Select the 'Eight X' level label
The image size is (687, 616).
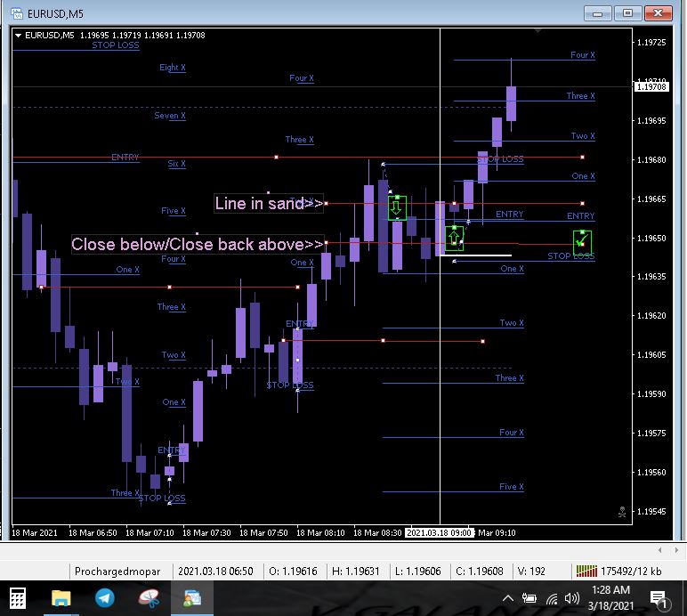tap(172, 68)
